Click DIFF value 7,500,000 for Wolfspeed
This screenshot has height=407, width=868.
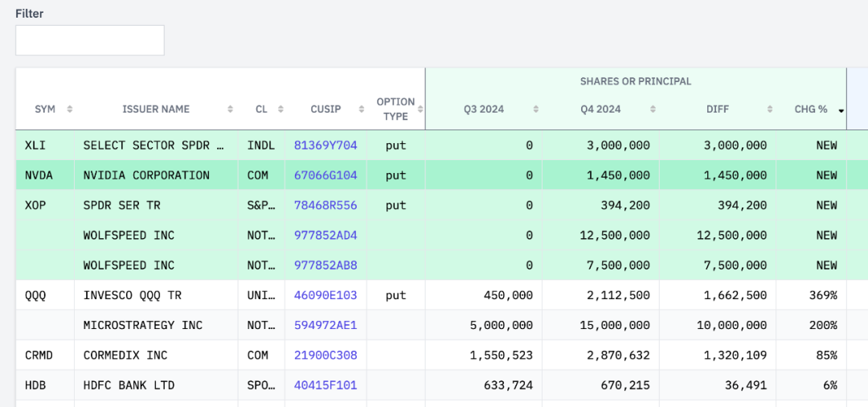coord(735,265)
